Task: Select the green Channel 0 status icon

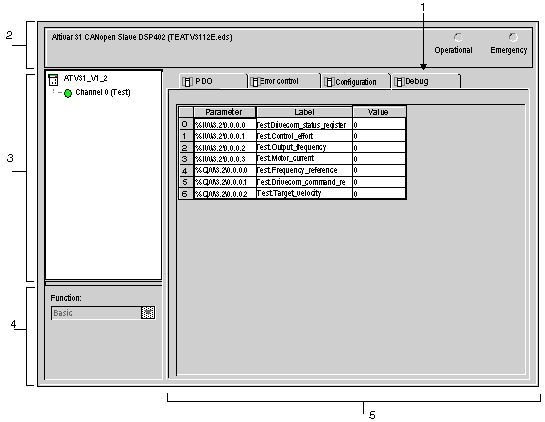Action: pos(68,93)
